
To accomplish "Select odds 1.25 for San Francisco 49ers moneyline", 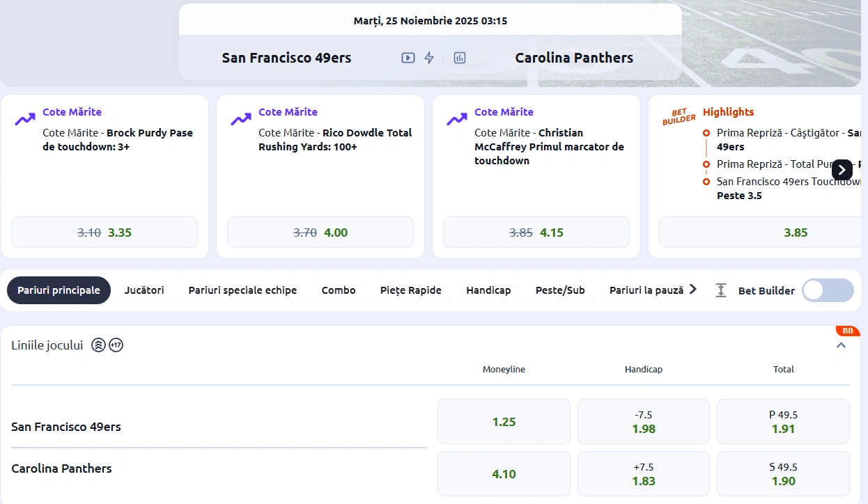I will point(504,421).
